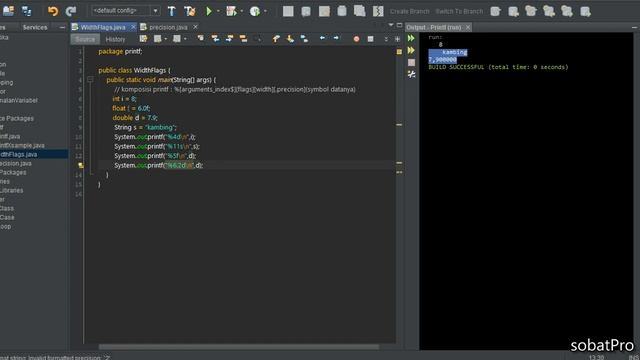Viewport: 640px width, 360px height.
Task: Click the Last Edit icon in editor toolbar
Action: [x=143, y=39]
